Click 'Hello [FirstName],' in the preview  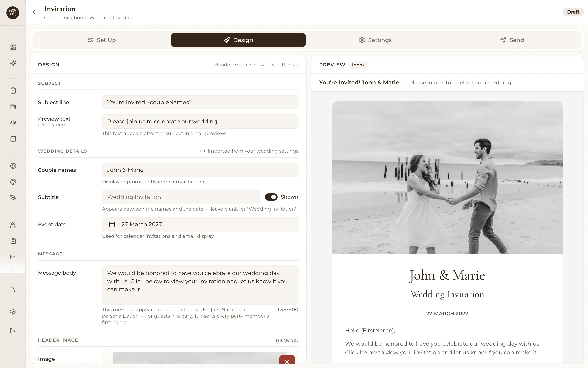tap(370, 331)
